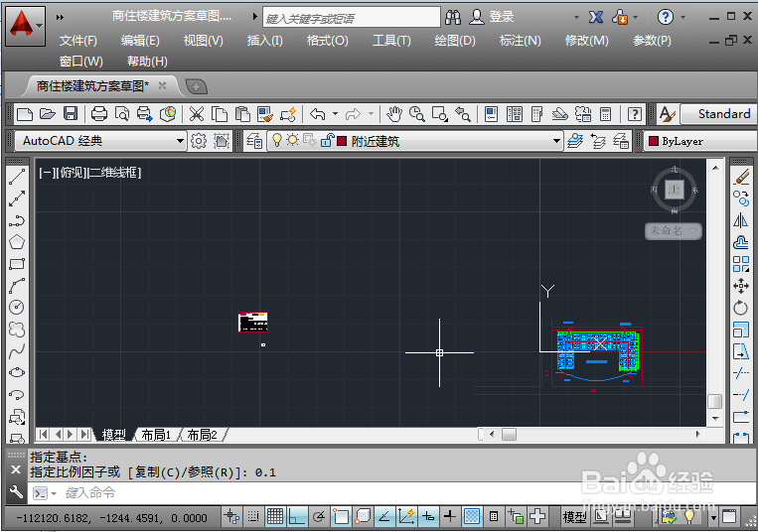This screenshot has height=532, width=758.
Task: Select the Rectangle tool
Action: (17, 264)
